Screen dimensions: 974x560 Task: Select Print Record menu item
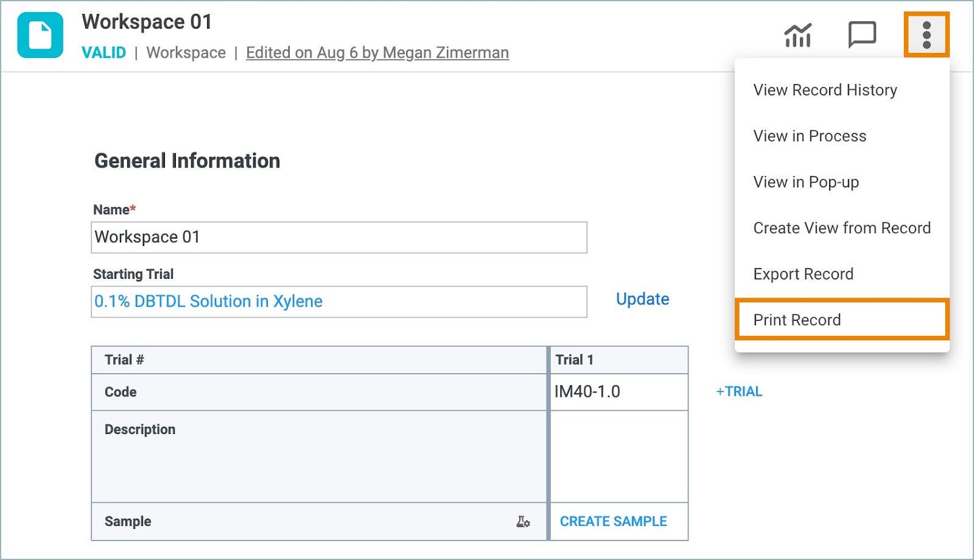[842, 320]
